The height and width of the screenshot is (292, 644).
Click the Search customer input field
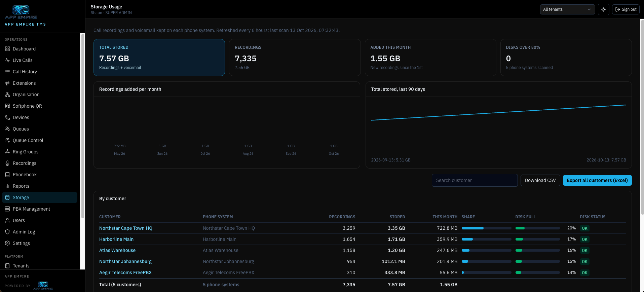pos(475,180)
